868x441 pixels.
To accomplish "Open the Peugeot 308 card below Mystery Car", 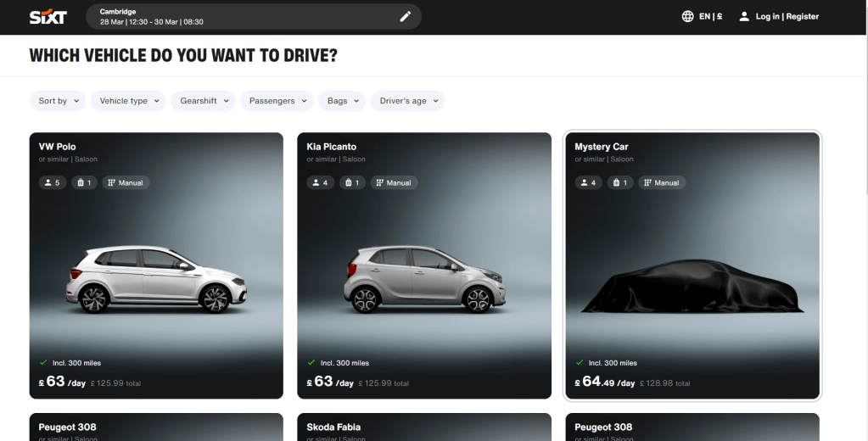I will (692, 427).
